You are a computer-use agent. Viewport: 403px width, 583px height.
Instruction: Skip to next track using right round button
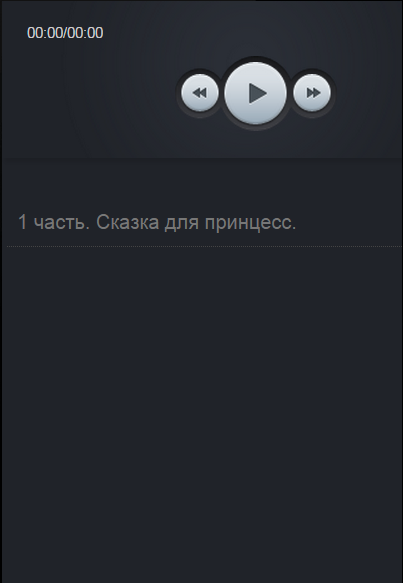(x=312, y=93)
